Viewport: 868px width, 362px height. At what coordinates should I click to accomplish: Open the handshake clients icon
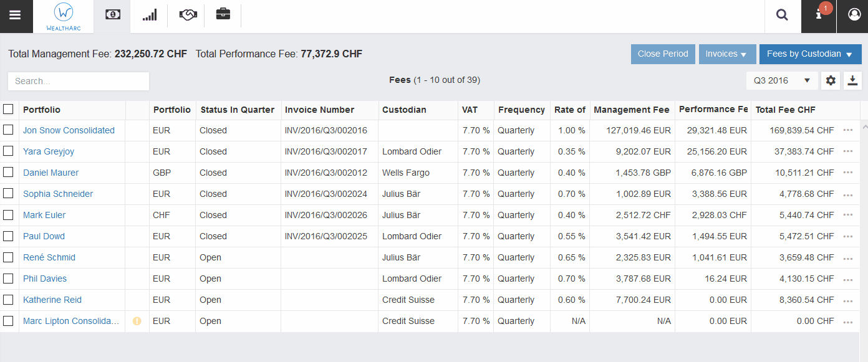pyautogui.click(x=188, y=14)
